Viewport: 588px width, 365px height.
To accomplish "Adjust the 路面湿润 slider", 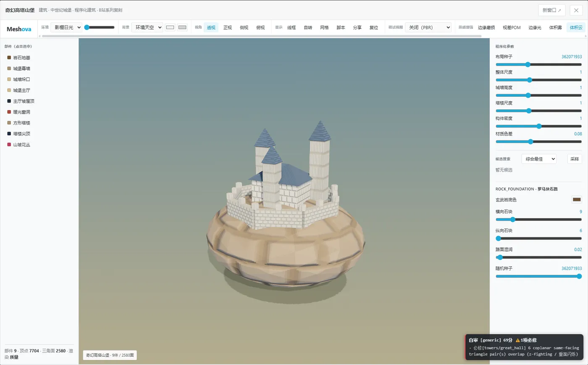I will click(539, 257).
